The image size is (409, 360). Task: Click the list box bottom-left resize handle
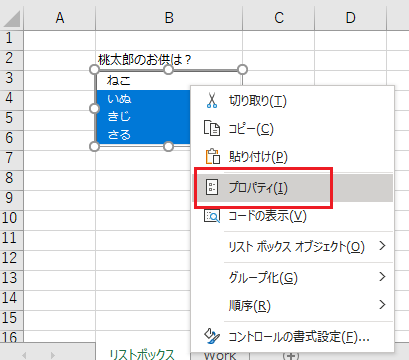coord(95,147)
